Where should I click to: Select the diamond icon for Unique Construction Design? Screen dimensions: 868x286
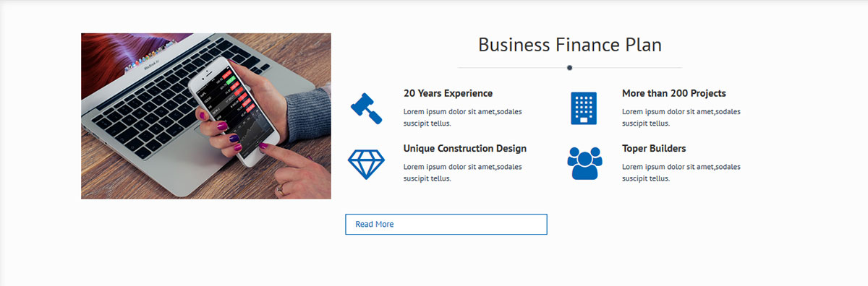pyautogui.click(x=367, y=164)
